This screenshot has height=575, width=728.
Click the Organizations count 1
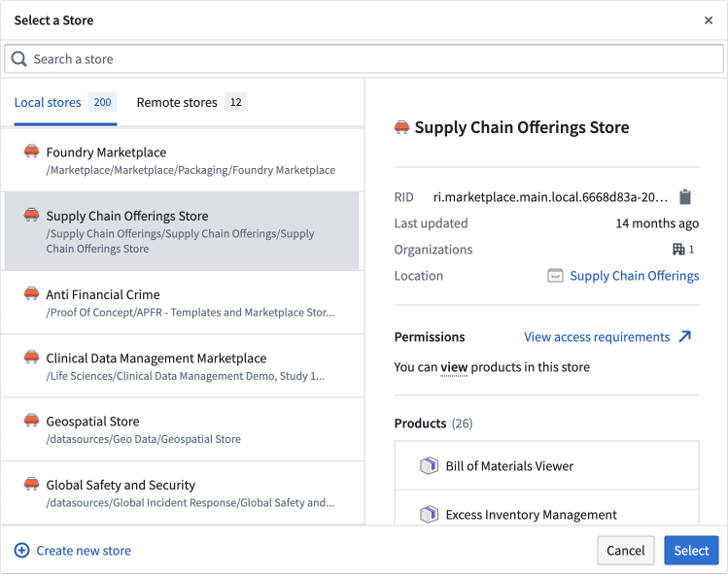(691, 250)
